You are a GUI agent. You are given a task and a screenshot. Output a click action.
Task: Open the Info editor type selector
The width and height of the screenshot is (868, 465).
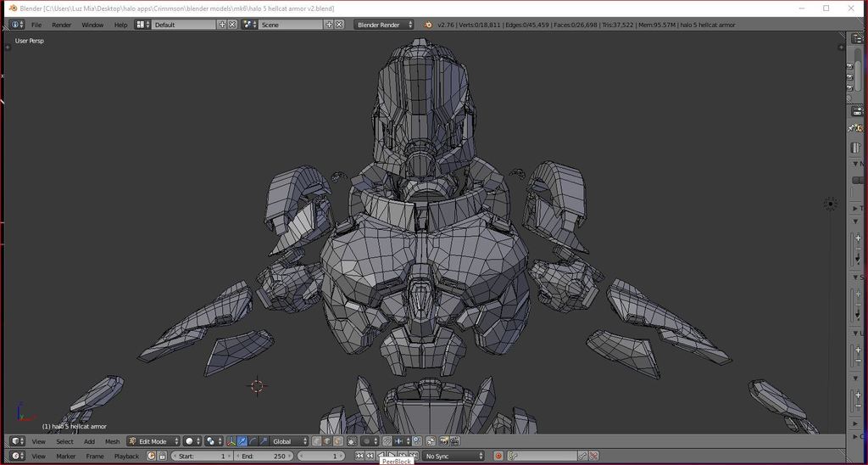pyautogui.click(x=17, y=25)
